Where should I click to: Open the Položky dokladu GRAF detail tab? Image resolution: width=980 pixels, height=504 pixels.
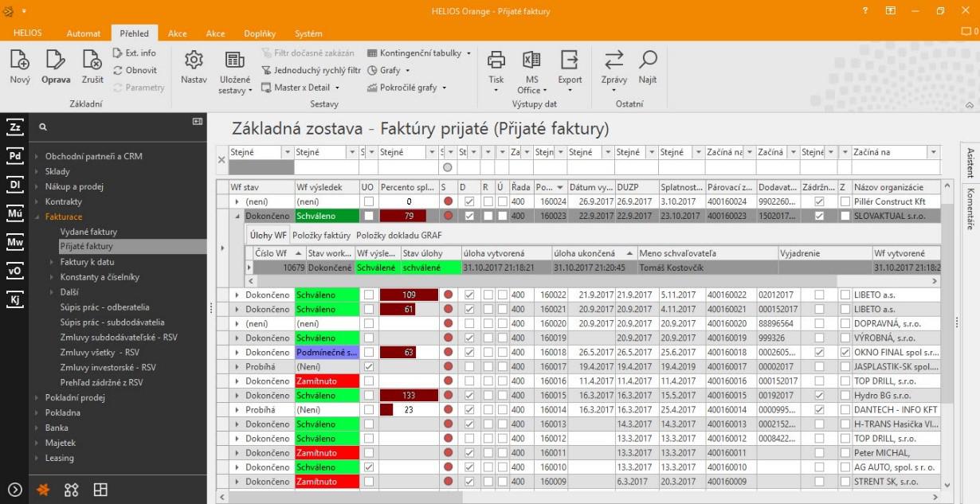[x=398, y=236]
